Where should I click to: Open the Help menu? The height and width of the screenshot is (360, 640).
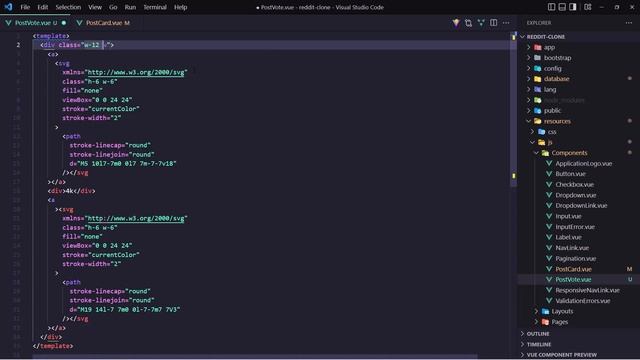[x=180, y=7]
